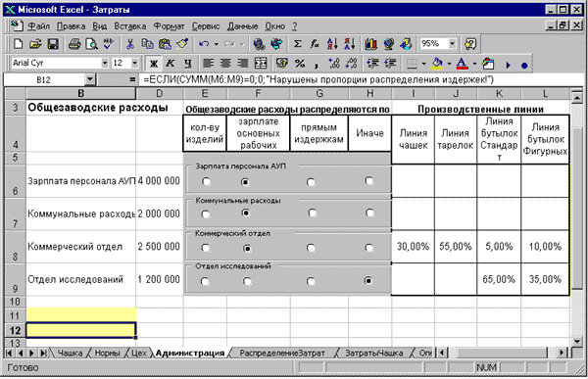The image size is (588, 379).
Task: Open the Function Wizard fx icon
Action: [x=315, y=44]
